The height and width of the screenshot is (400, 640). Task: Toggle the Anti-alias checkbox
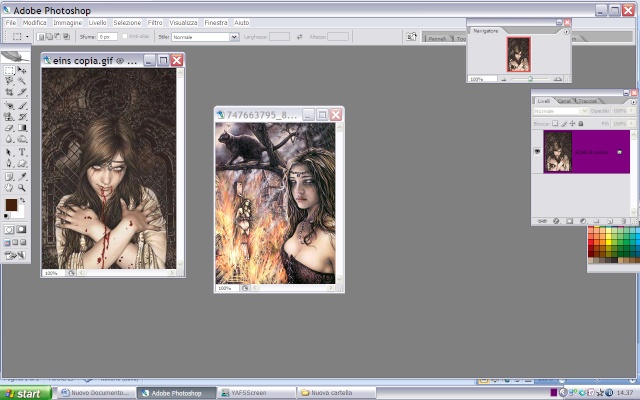click(125, 36)
